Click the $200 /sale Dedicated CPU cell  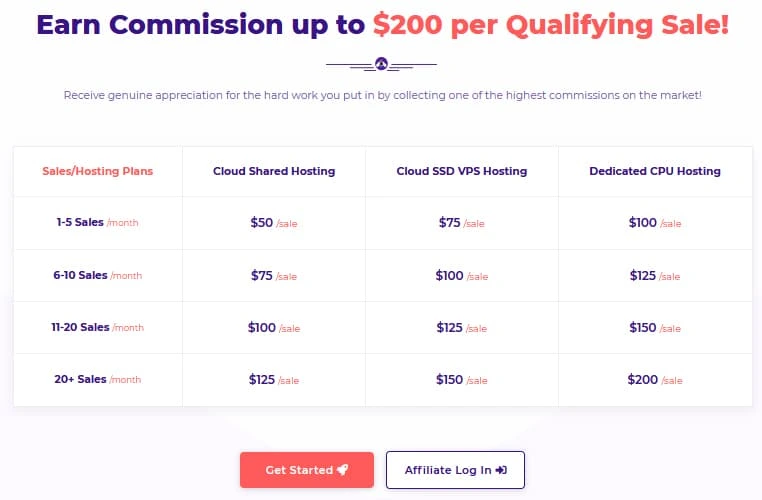click(x=655, y=379)
